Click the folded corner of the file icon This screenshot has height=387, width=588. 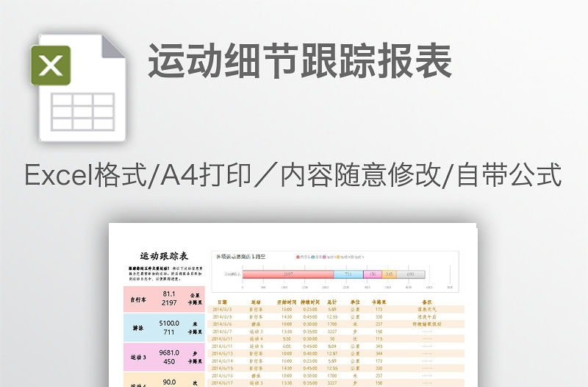(x=113, y=46)
